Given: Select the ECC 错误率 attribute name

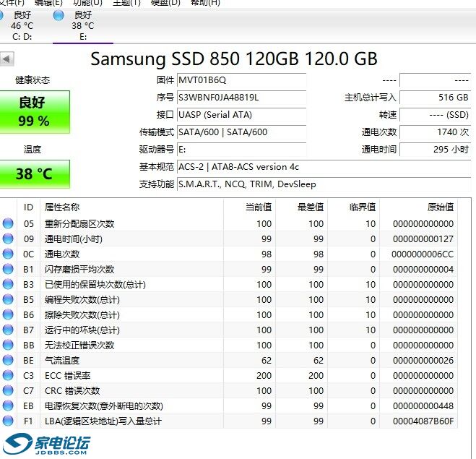Looking at the screenshot, I should 68,376.
